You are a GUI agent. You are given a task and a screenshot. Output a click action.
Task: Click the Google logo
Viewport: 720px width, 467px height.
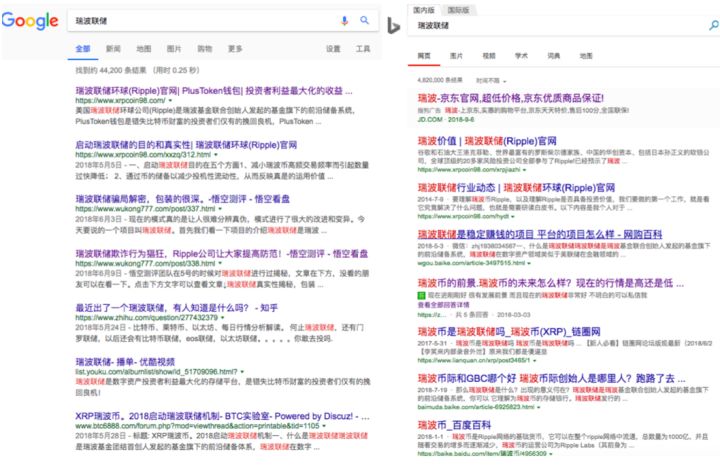point(31,20)
